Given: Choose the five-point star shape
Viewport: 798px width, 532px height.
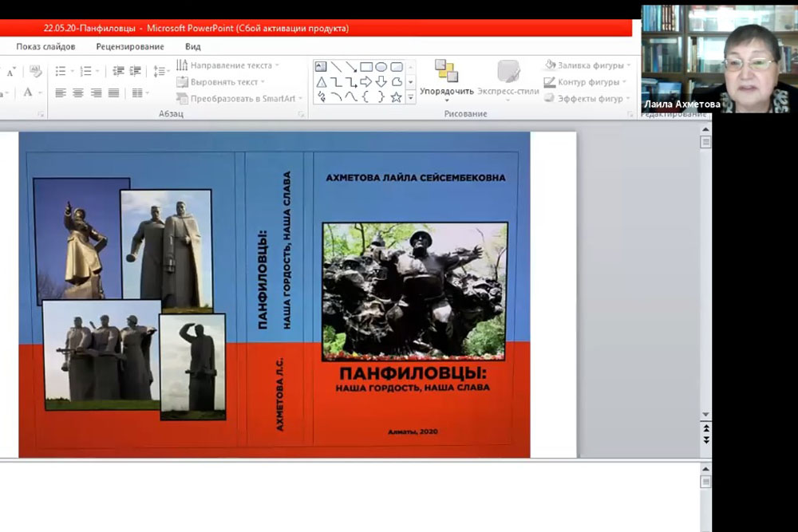Looking at the screenshot, I should (396, 97).
